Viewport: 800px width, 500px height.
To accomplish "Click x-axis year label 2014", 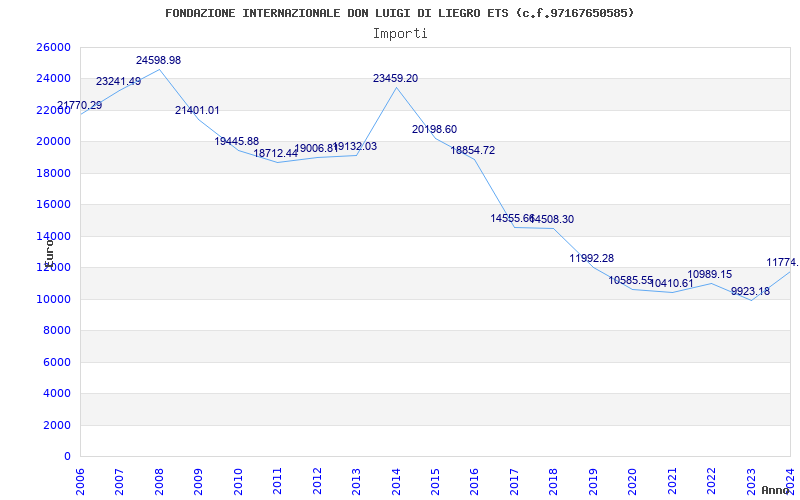I will pyautogui.click(x=396, y=482).
